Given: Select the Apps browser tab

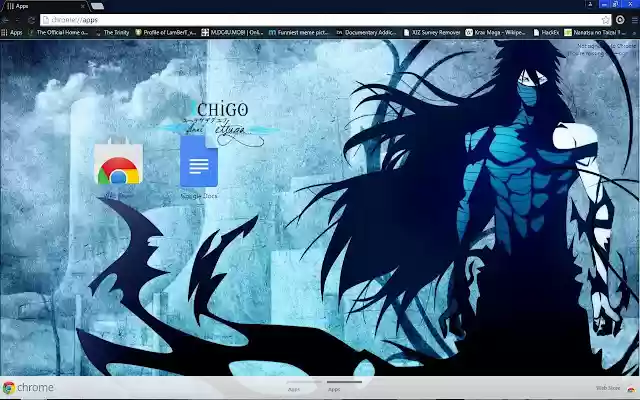Looking at the screenshot, I should 45,6.
